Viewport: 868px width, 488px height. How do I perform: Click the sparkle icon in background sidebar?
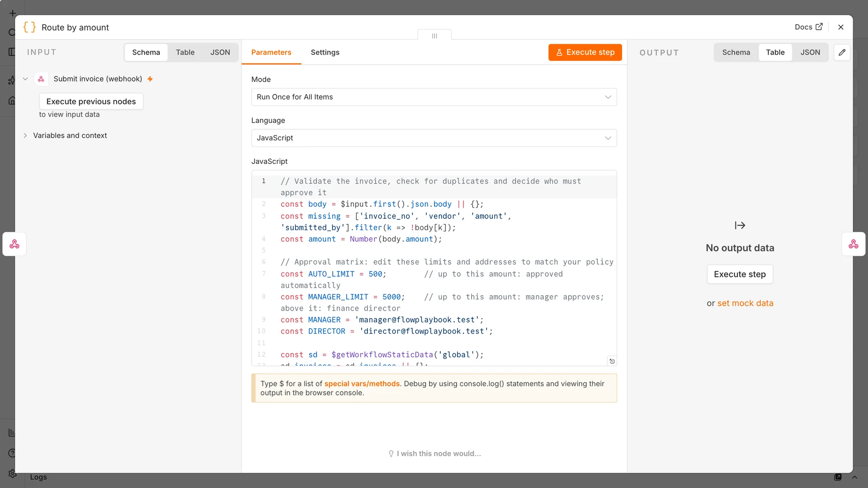(12, 81)
